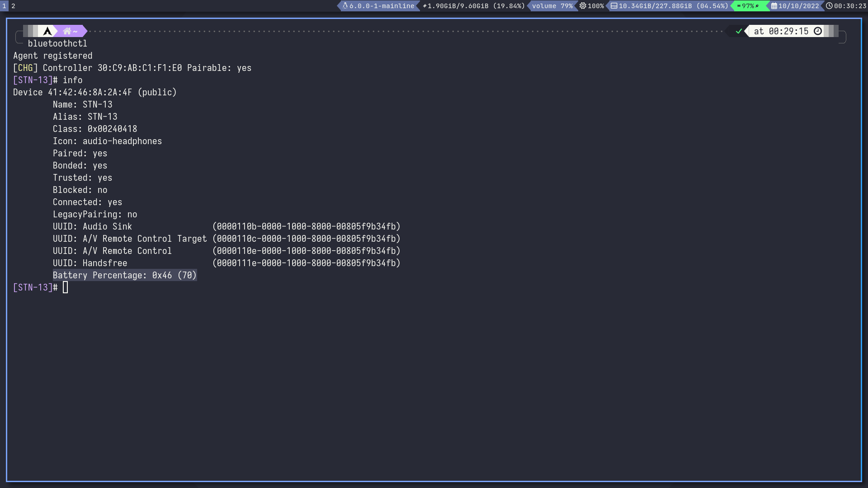Viewport: 868px width, 488px height.
Task: Select workspace 1 in the bar
Action: pyautogui.click(x=4, y=6)
